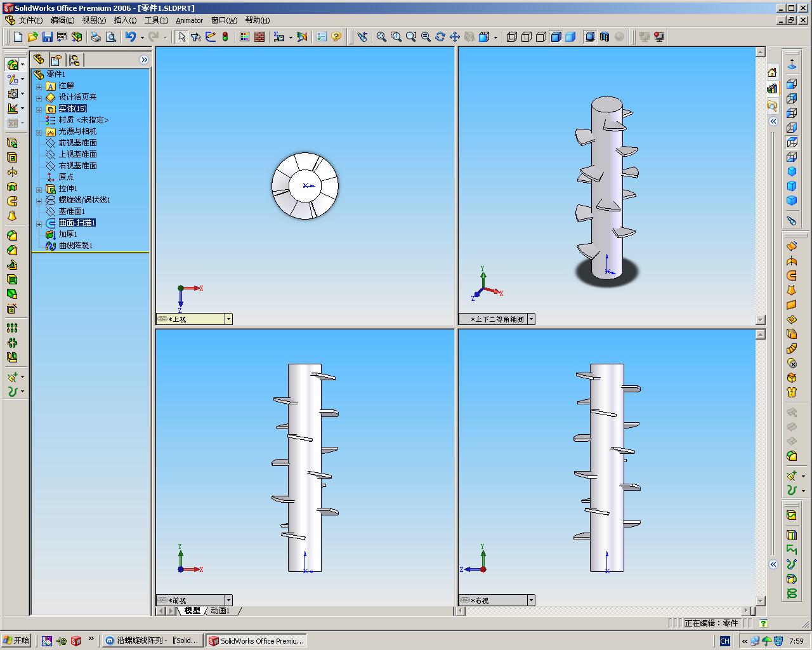Viewport: 812px width, 650px height.
Task: Open Edit Texture brick wall icon
Action: coord(259,37)
